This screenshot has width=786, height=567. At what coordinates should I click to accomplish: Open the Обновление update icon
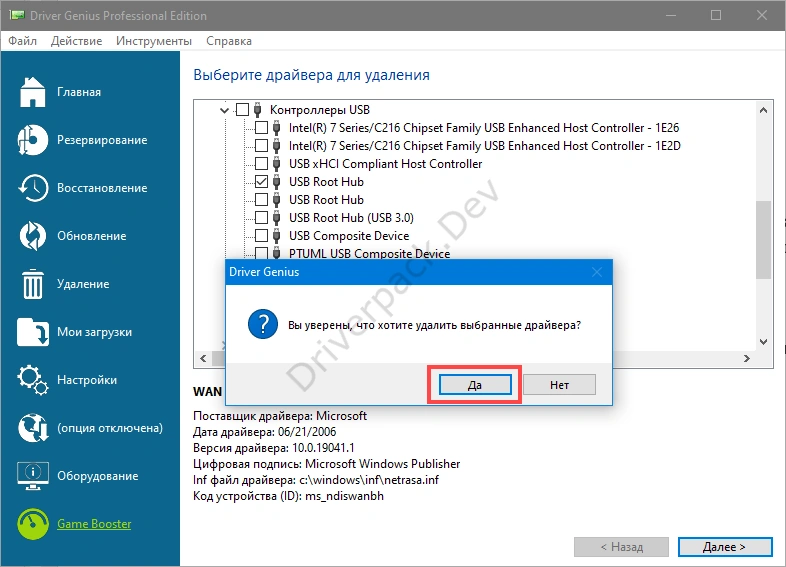coord(33,236)
